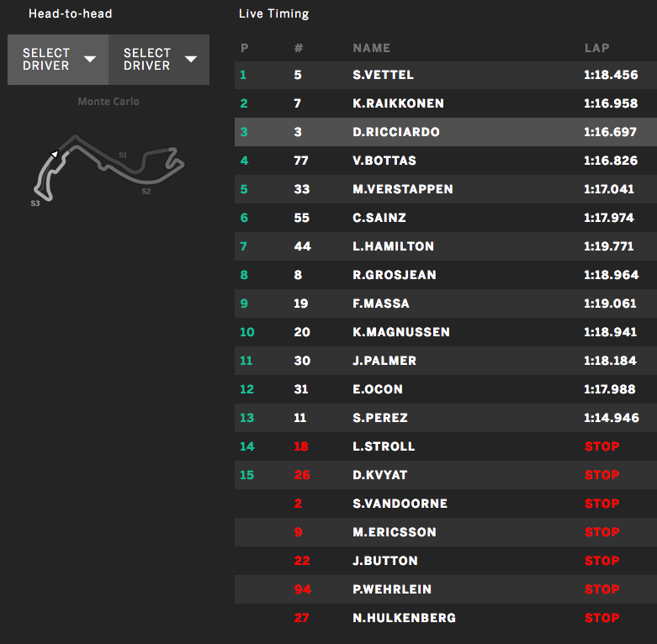This screenshot has height=644, width=657.
Task: Click the Monte Carlo circuit name label
Action: [109, 102]
